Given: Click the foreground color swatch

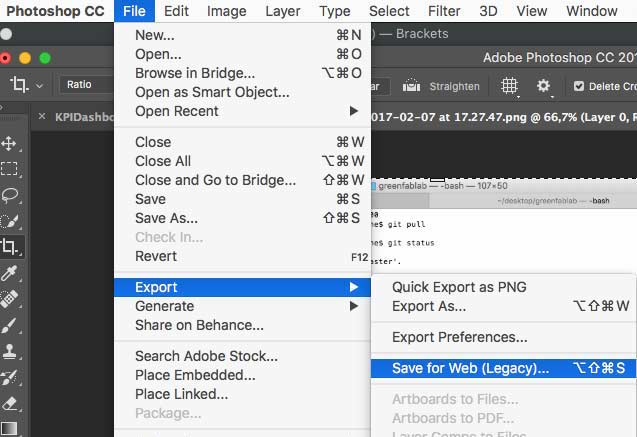Looking at the screenshot, I should tap(8, 430).
